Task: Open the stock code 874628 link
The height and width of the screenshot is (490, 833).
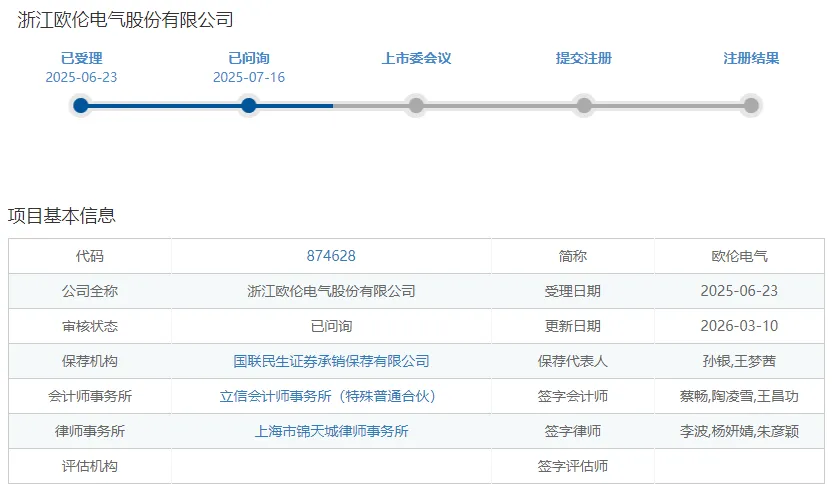Action: point(331,256)
